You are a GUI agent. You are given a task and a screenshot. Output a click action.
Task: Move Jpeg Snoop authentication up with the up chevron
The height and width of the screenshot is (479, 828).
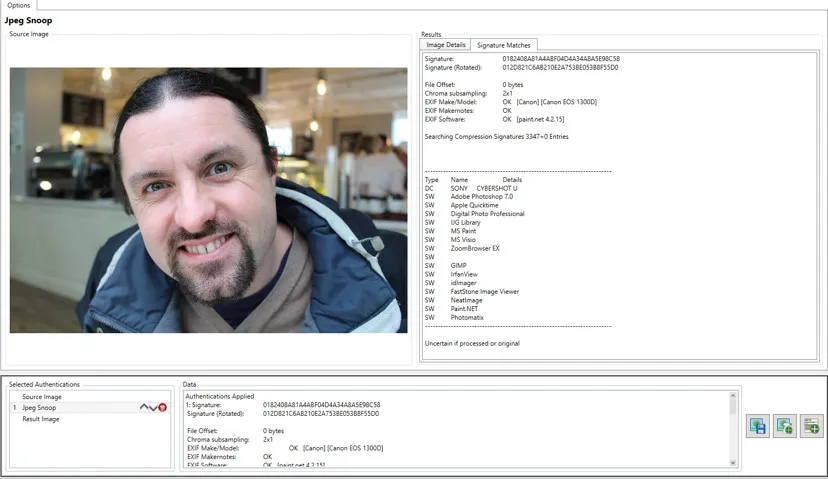144,407
